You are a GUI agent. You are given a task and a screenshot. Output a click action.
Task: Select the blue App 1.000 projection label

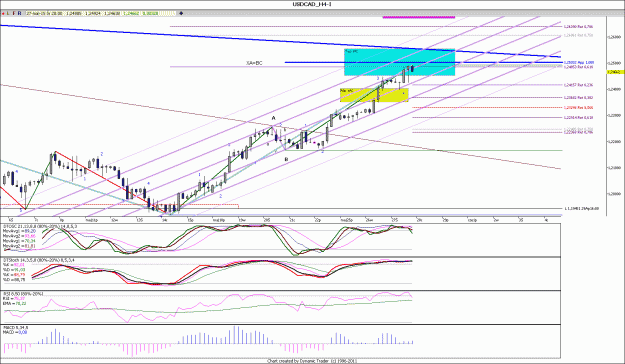tap(579, 63)
